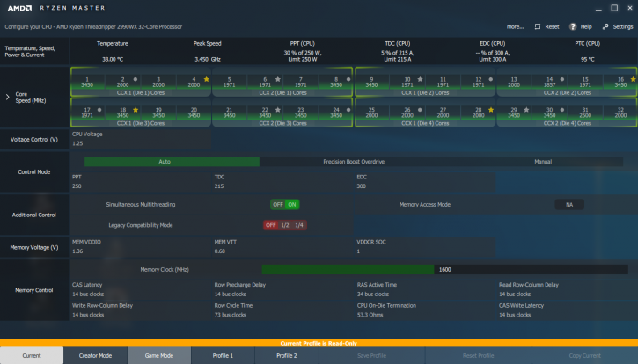Viewport: 638px width, 364px height.
Task: Click gray star on core 6
Action: coord(278,79)
